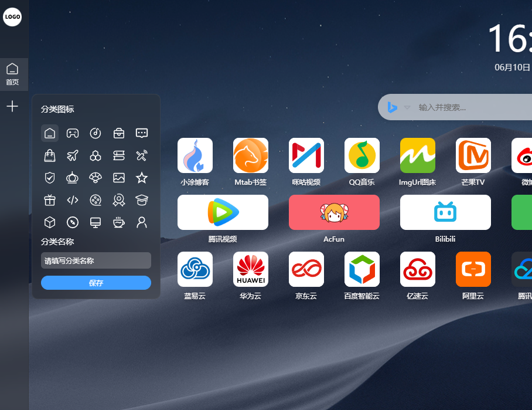Select the shield checkmark category icon
This screenshot has height=410, width=532.
(50, 178)
